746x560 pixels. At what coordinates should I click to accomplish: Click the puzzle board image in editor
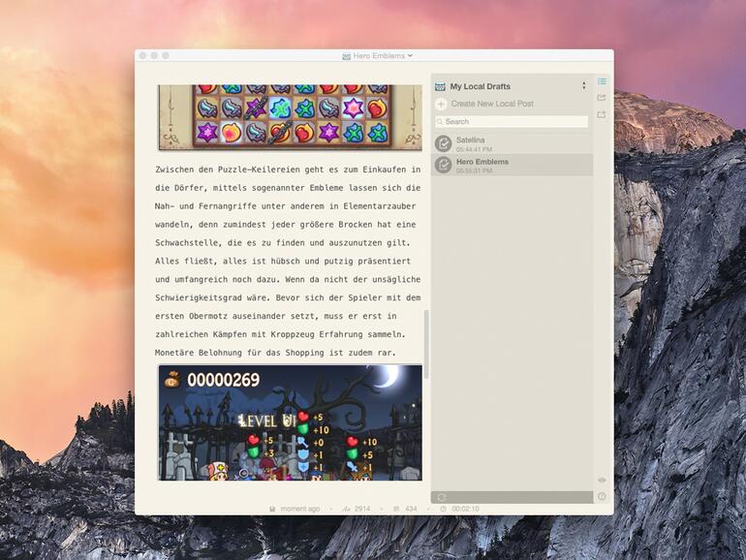pyautogui.click(x=291, y=117)
